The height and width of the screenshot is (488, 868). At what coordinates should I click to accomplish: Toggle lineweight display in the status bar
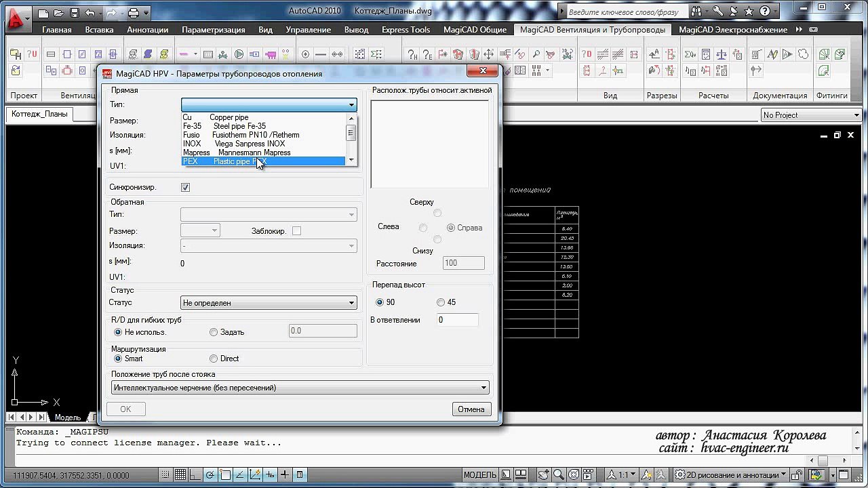click(285, 475)
